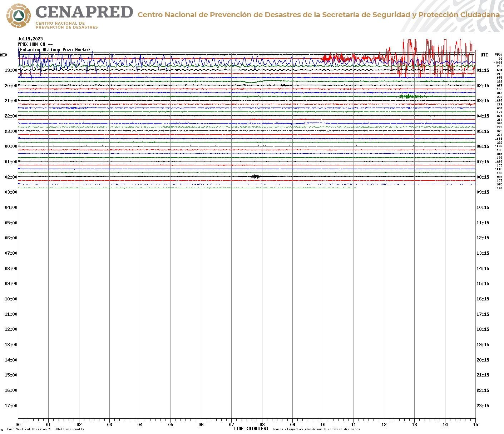
Task: Click the TIME (MINUTES) axis title
Action: pos(251,429)
